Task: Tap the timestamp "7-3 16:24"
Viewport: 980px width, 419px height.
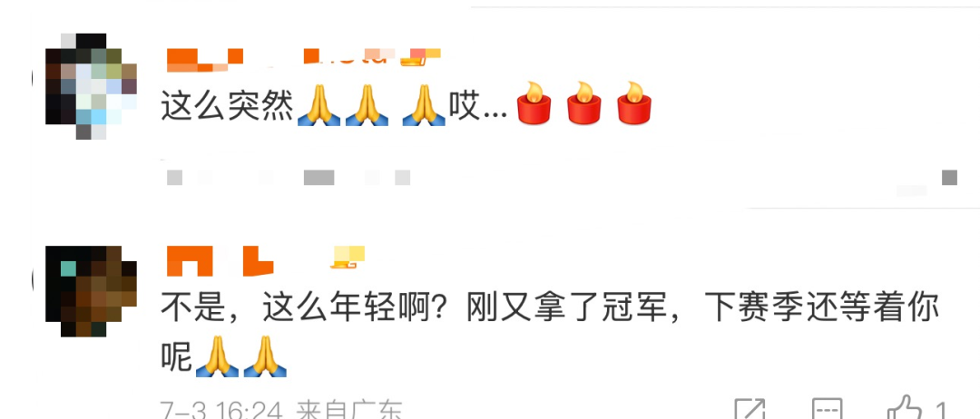Action: 222,410
